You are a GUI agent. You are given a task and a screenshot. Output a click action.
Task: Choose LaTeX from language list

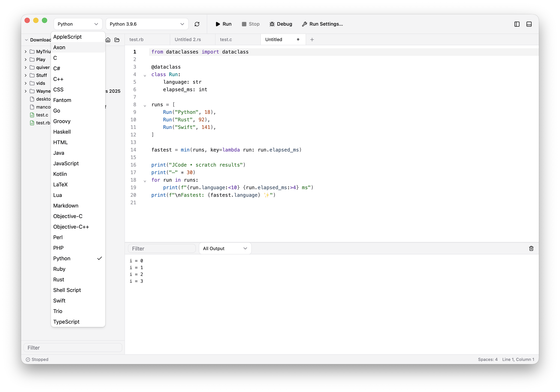[x=78, y=185]
